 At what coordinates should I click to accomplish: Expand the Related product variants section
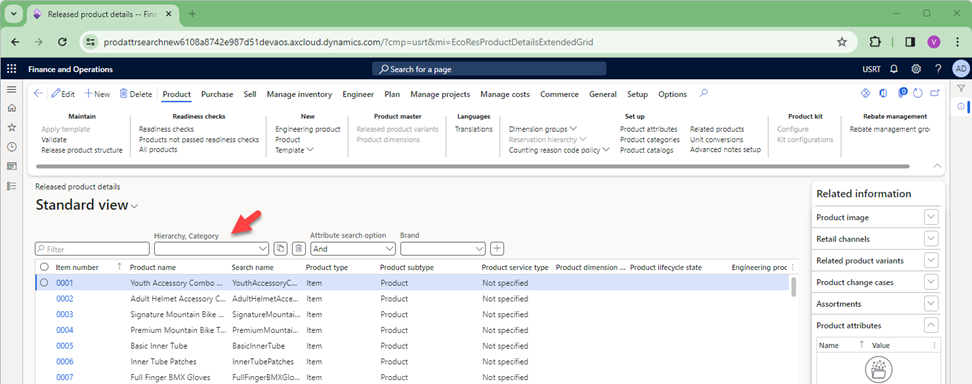tap(931, 261)
